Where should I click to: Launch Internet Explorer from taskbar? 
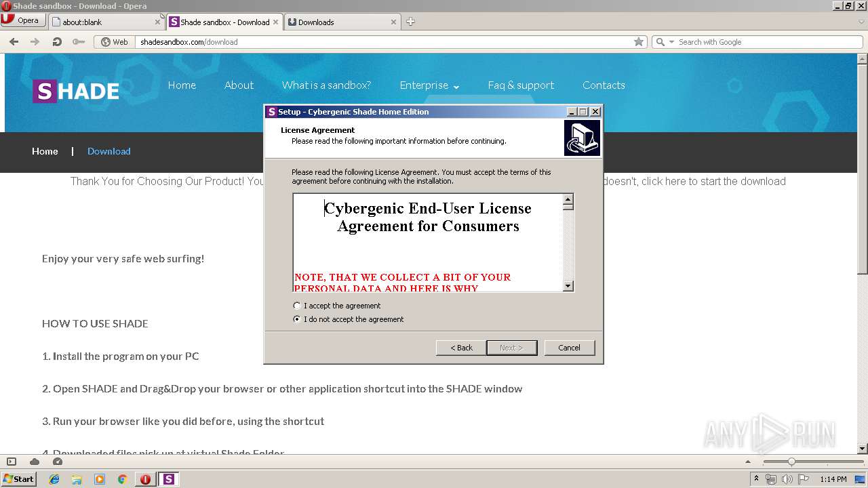pyautogui.click(x=54, y=479)
